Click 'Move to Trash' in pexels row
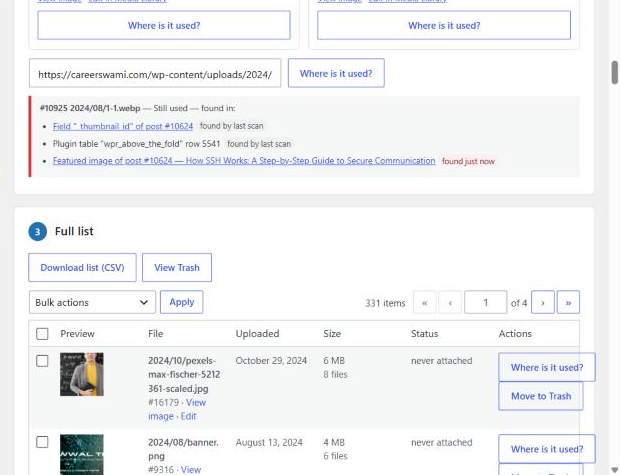This screenshot has width=620, height=475. [x=541, y=396]
